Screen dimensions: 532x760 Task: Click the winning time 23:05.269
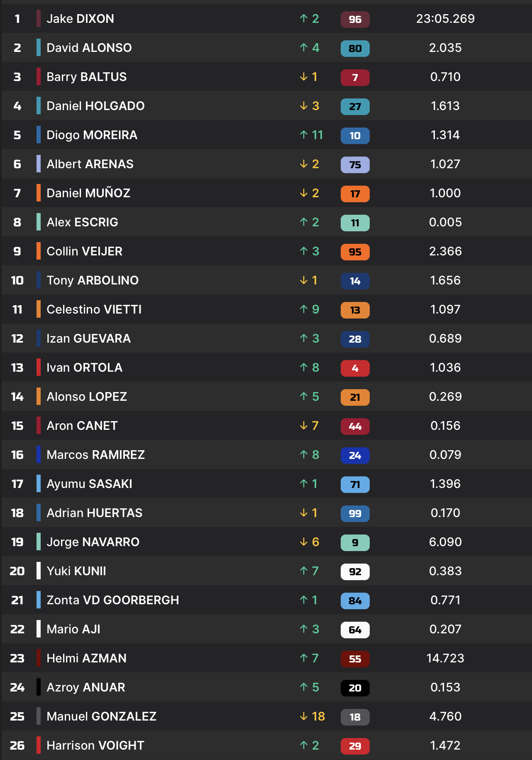pyautogui.click(x=445, y=19)
